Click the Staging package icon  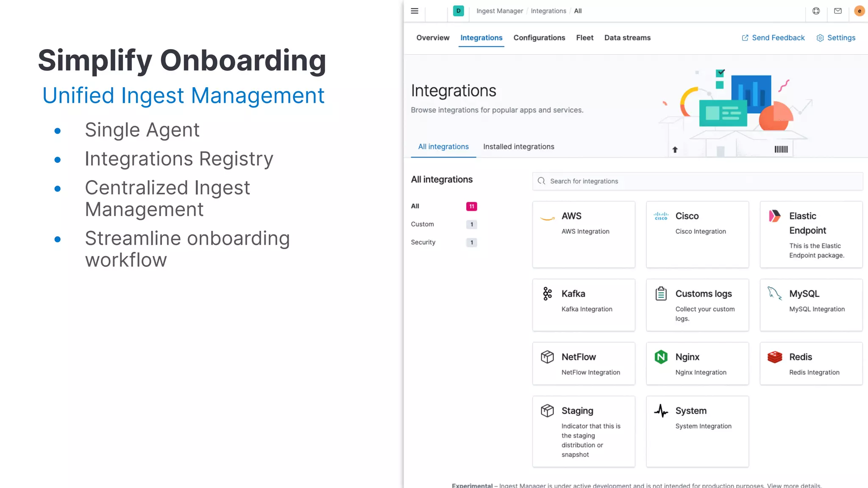(548, 411)
